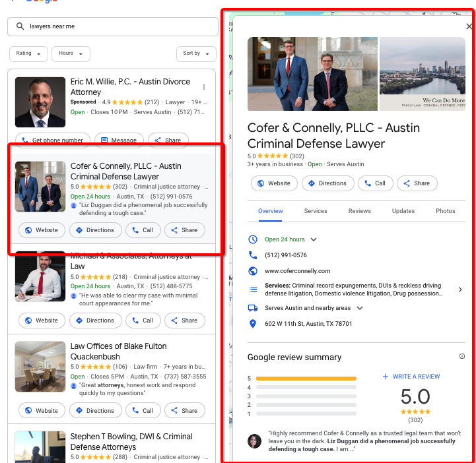
Task: Click the globe icon beside www.coferconnelly.com
Action: pyautogui.click(x=252, y=271)
